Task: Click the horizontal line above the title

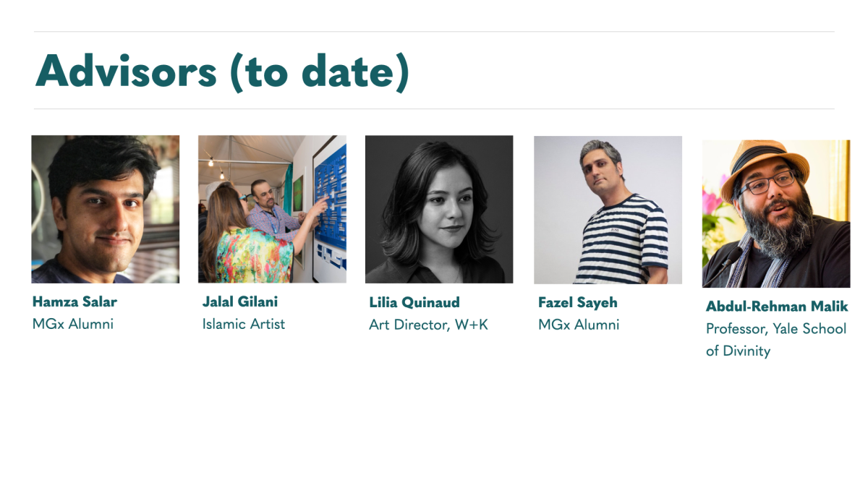Action: (x=434, y=32)
